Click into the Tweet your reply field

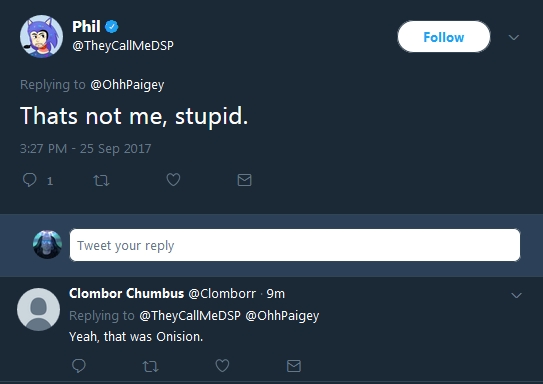click(295, 245)
